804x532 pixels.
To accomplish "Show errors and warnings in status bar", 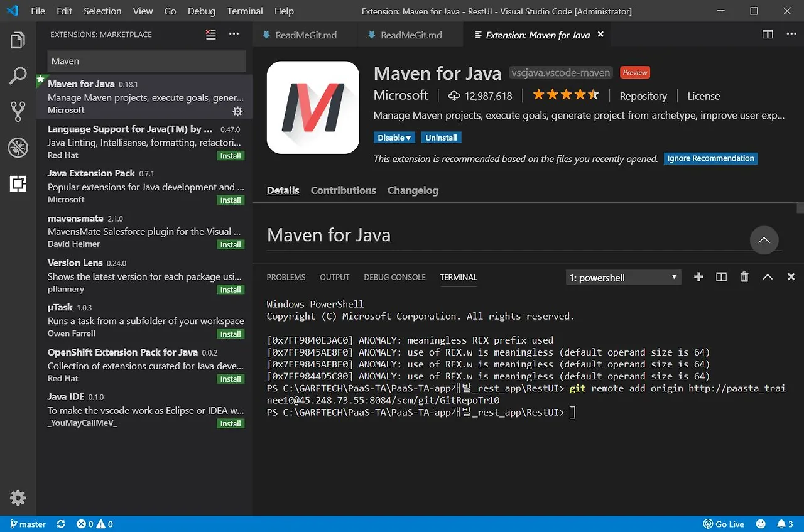I will coord(95,524).
